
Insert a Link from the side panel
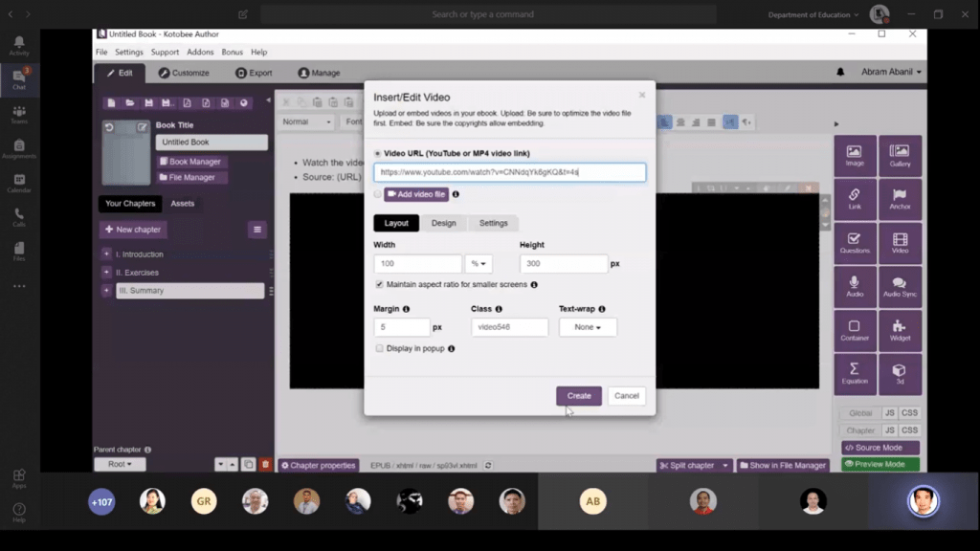[855, 199]
